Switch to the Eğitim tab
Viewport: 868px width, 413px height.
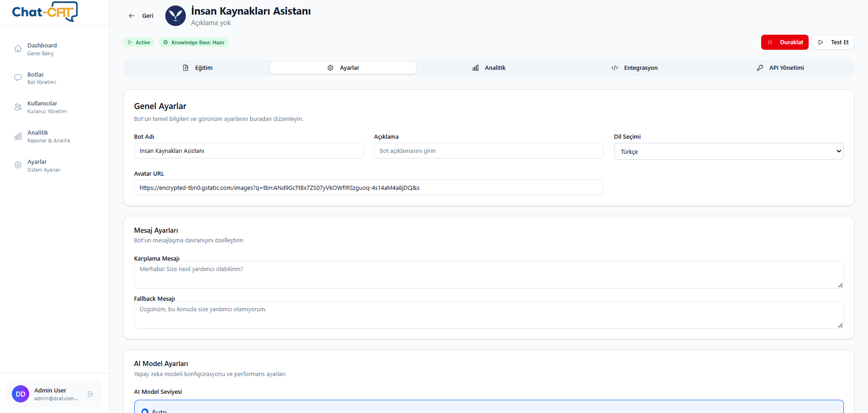point(197,68)
